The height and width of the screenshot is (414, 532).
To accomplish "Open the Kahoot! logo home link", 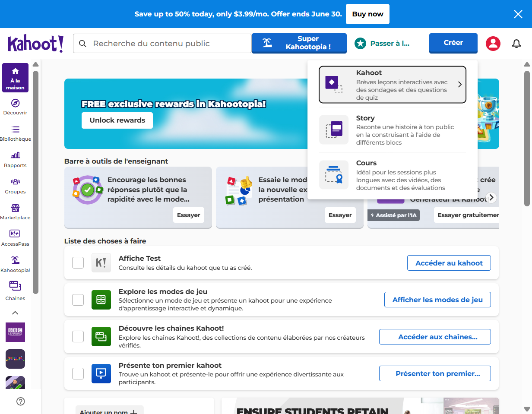I will click(35, 44).
